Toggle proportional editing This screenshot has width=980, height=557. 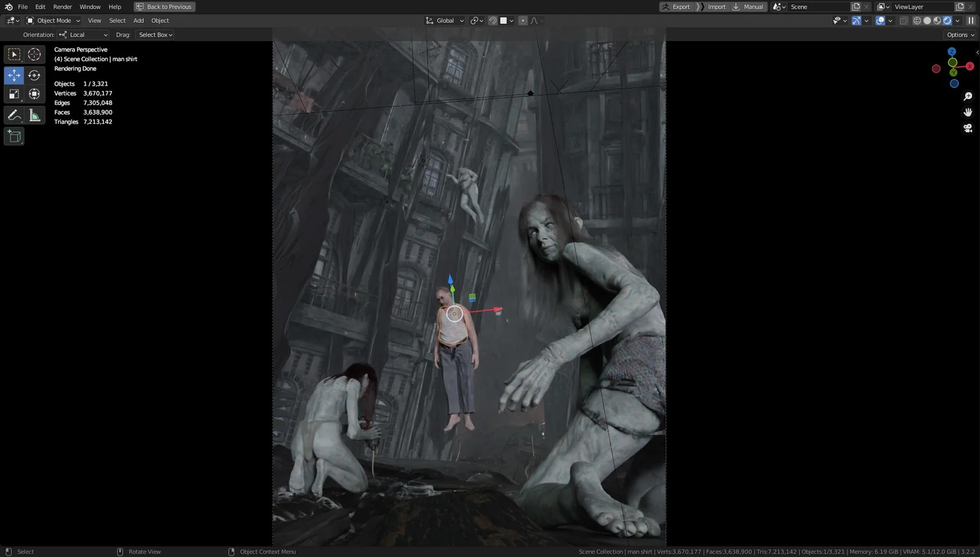pyautogui.click(x=522, y=20)
